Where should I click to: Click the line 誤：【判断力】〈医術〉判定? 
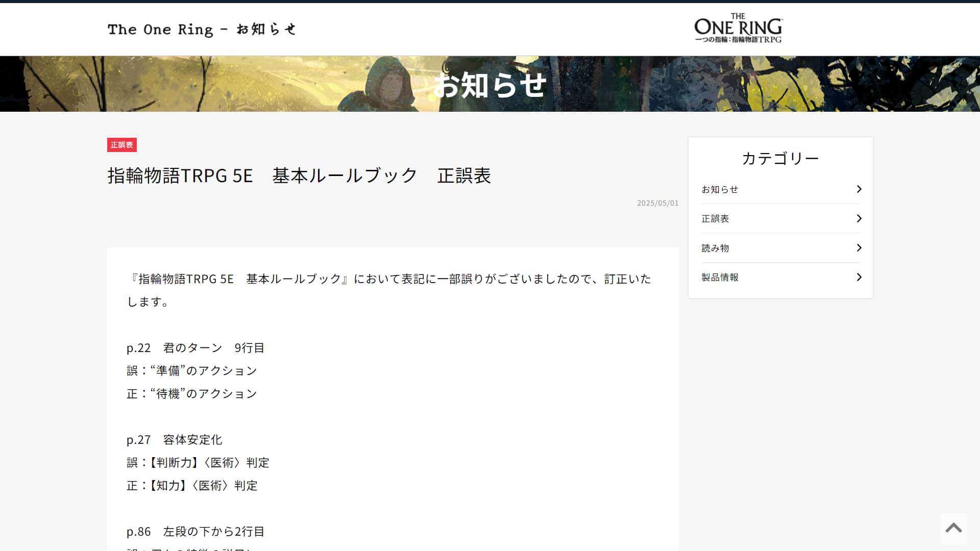pyautogui.click(x=198, y=463)
